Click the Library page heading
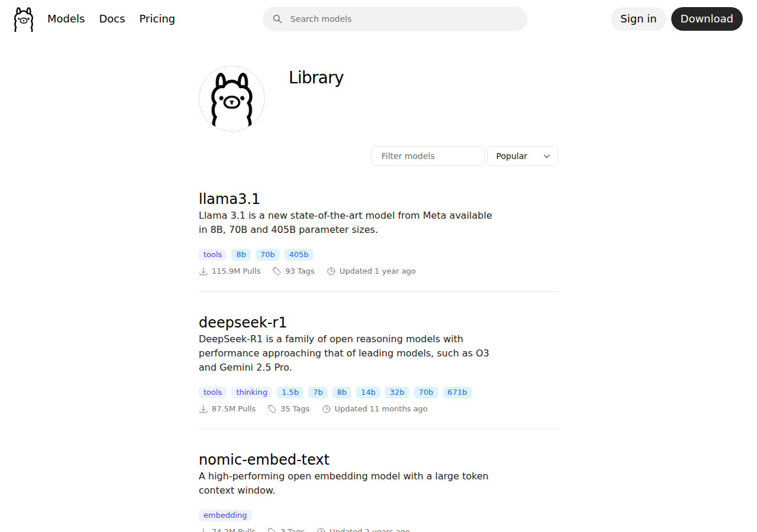Screen dimensions: 757x532 [316, 77]
